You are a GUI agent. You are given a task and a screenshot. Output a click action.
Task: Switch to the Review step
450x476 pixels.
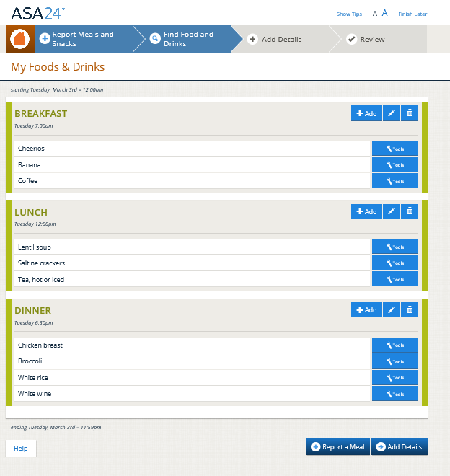(372, 40)
